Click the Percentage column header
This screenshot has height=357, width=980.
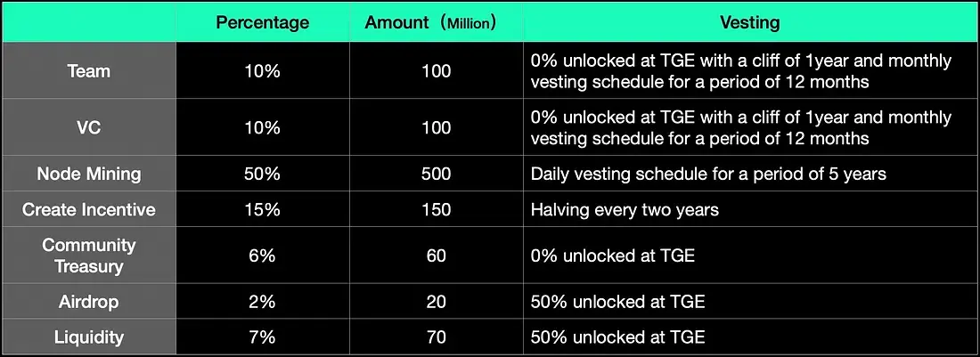261,22
